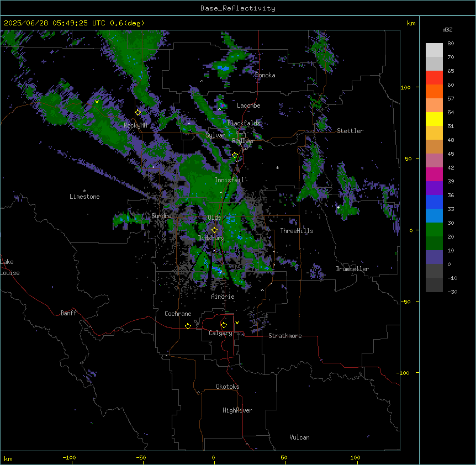Click the Banff label
The width and height of the screenshot is (476, 465).
pos(68,313)
